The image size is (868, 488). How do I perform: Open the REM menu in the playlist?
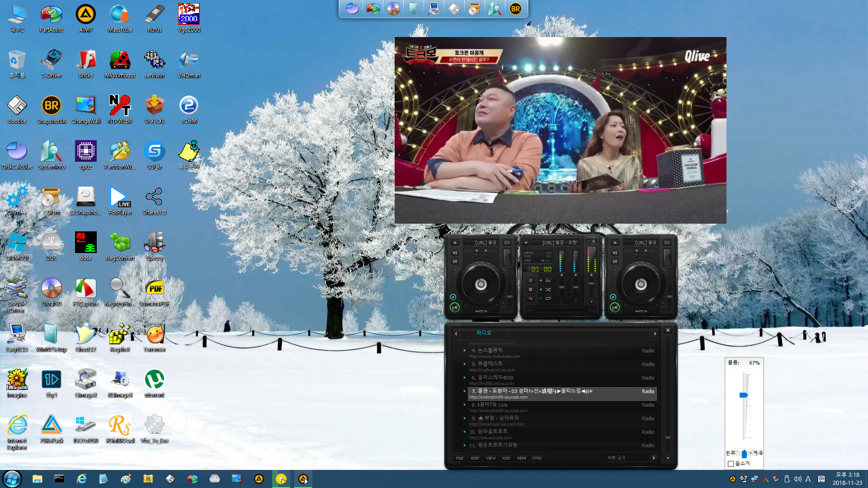522,458
